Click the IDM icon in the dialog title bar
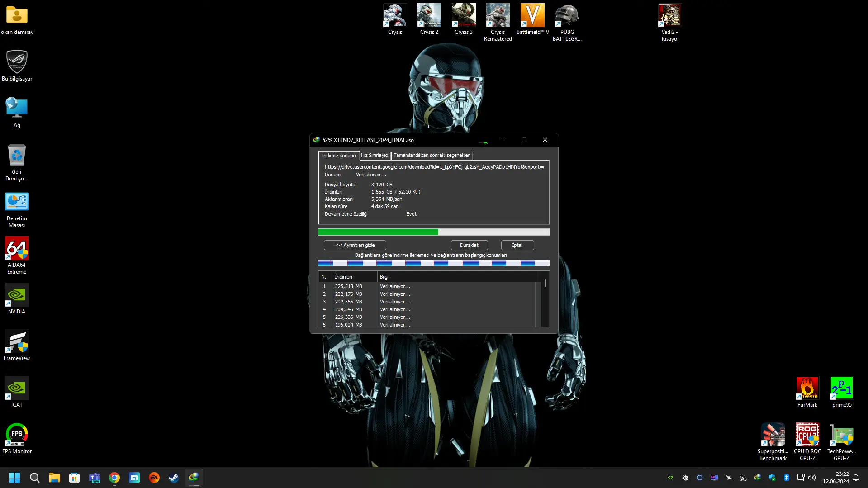868x488 pixels. coord(317,140)
